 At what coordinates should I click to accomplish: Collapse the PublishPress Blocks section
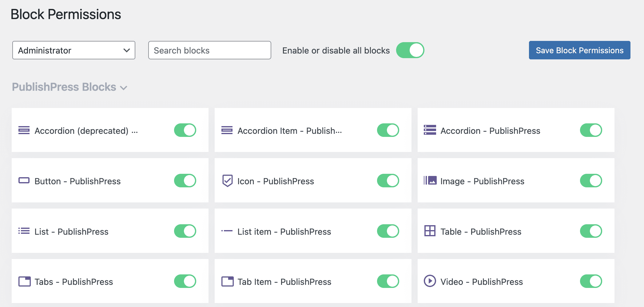pyautogui.click(x=124, y=87)
